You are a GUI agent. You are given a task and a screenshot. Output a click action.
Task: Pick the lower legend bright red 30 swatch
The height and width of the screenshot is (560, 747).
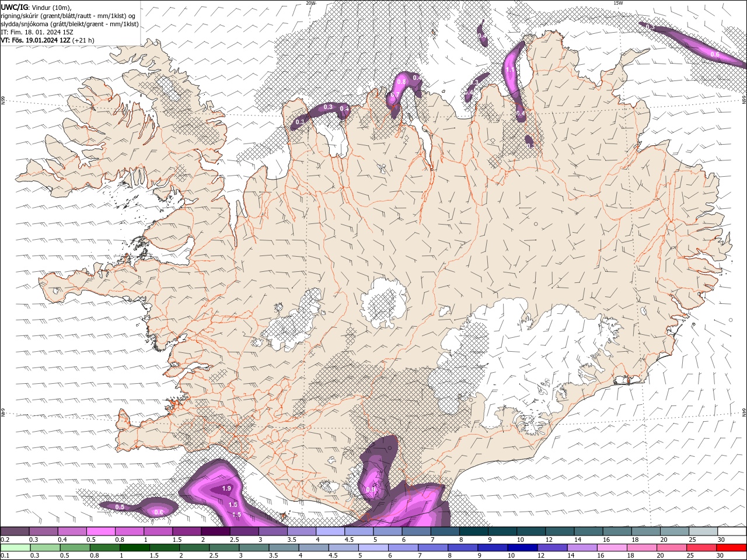(x=732, y=548)
